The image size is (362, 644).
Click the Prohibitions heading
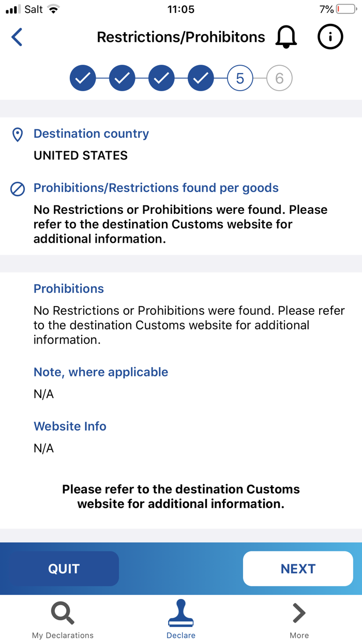pyautogui.click(x=68, y=288)
